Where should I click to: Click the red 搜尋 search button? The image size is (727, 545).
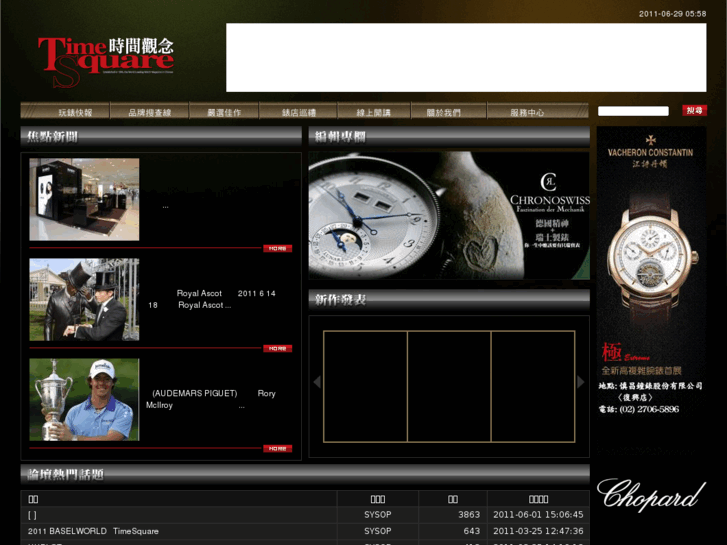point(694,110)
